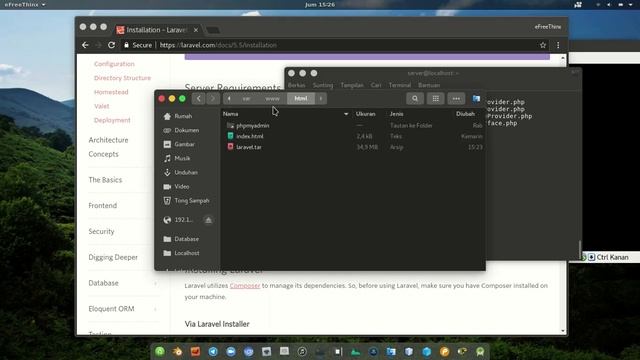Sort files by Diubah column
This screenshot has width=640, height=360.
click(465, 114)
